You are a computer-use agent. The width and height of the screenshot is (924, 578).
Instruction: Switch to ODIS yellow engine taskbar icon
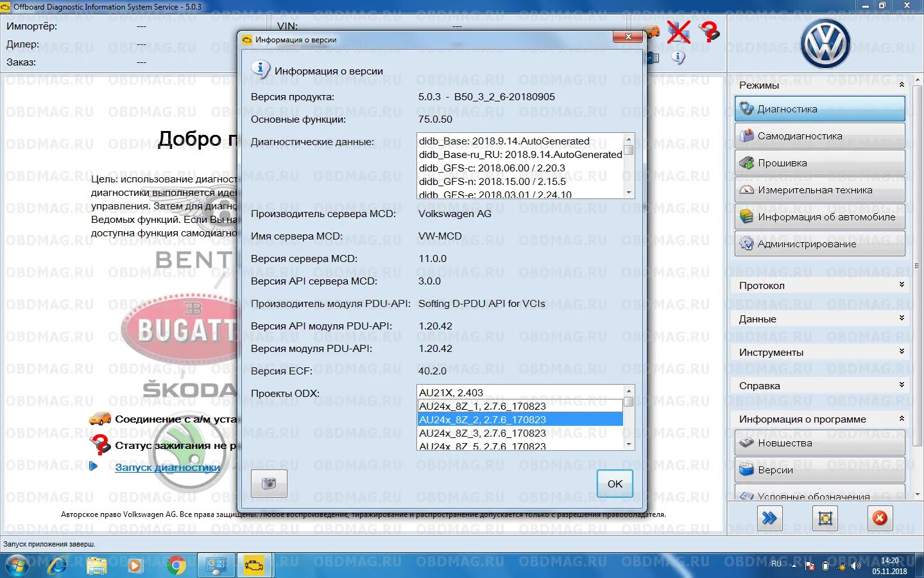click(254, 565)
